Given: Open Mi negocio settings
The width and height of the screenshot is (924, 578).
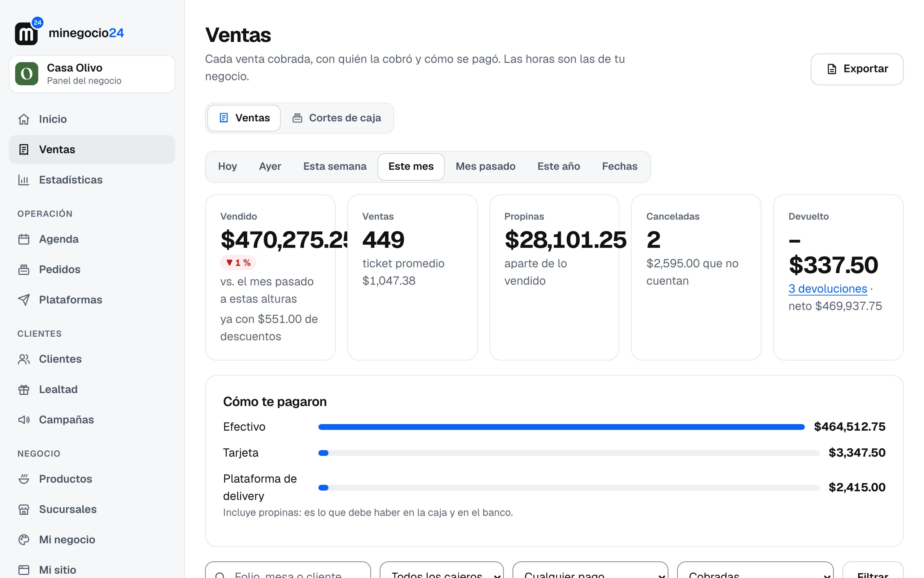Looking at the screenshot, I should point(92,540).
